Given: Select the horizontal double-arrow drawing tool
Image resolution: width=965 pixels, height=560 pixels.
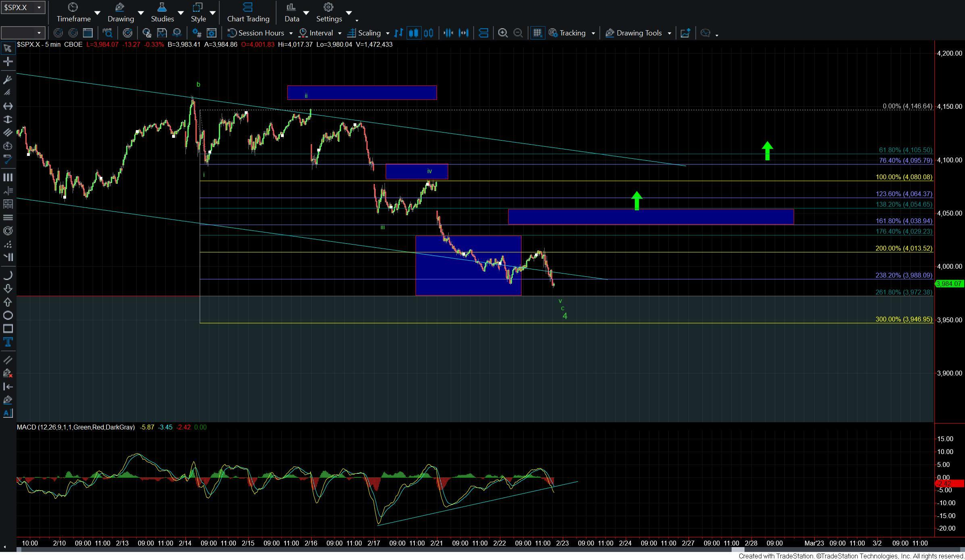Looking at the screenshot, I should [8, 106].
